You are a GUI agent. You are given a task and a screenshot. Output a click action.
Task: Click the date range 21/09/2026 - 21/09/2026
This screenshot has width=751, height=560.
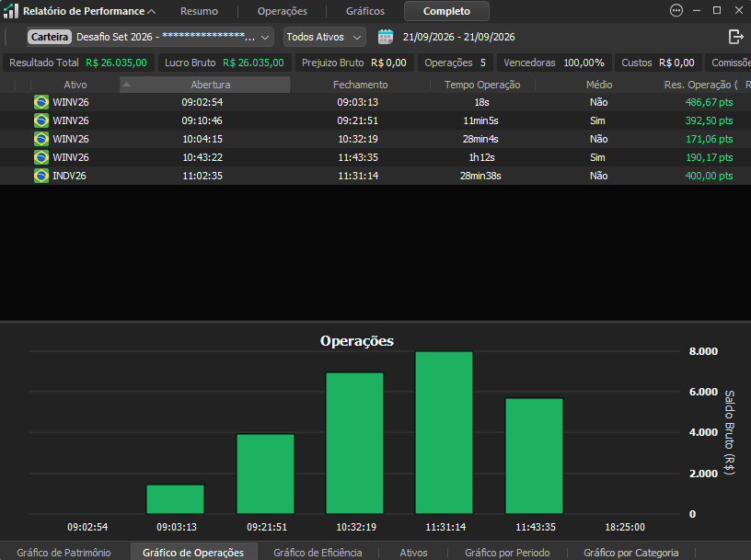459,37
